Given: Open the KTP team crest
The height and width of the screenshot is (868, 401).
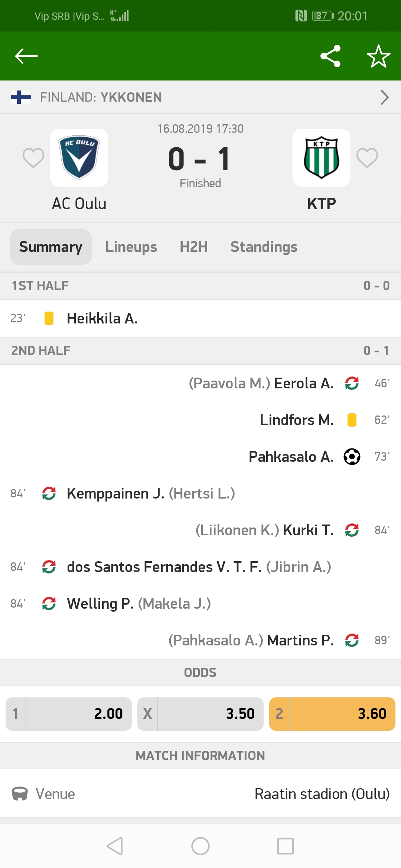Looking at the screenshot, I should tap(322, 158).
